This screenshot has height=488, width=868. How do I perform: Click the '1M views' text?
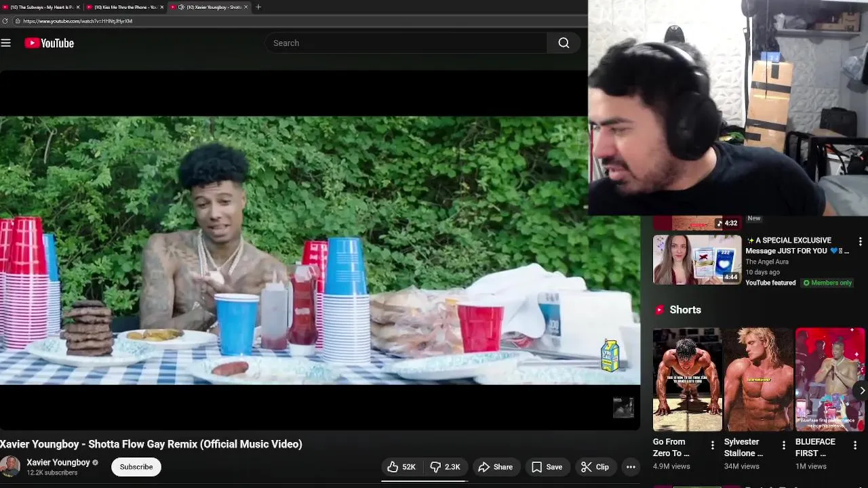pyautogui.click(x=811, y=466)
